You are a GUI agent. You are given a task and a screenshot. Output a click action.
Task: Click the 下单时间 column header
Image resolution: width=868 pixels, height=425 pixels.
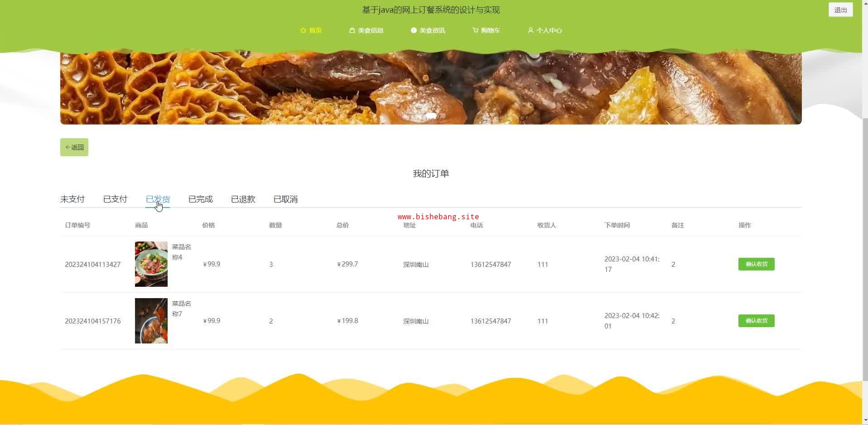pos(617,225)
